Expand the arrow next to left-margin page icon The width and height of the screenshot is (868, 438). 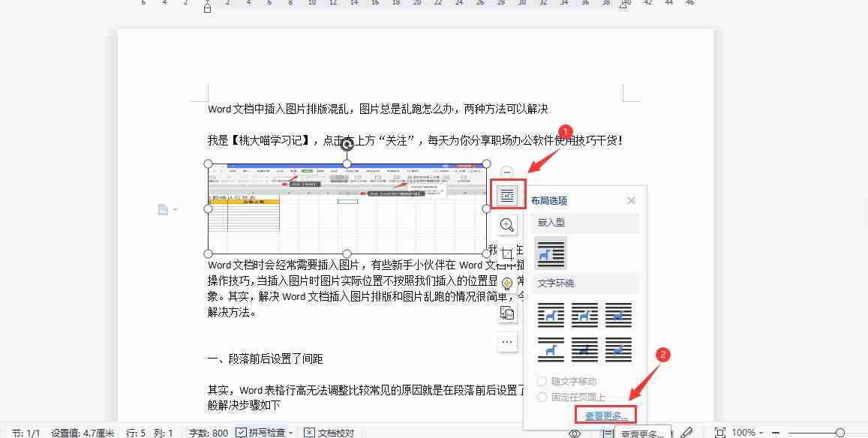pyautogui.click(x=176, y=209)
